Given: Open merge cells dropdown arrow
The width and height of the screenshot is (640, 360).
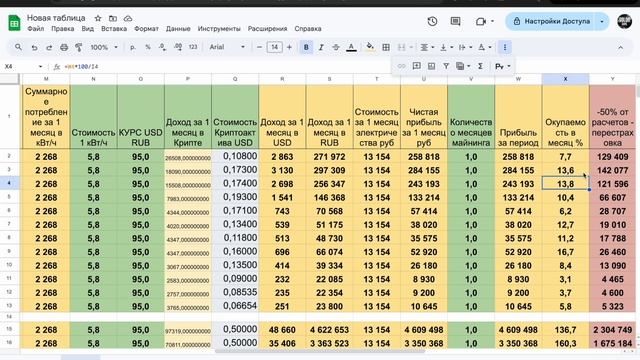Looking at the screenshot, I should point(411,47).
